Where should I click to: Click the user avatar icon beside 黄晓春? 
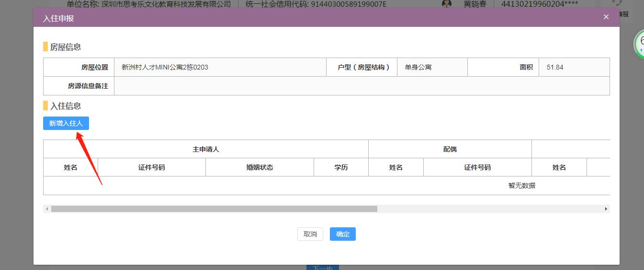447,4
